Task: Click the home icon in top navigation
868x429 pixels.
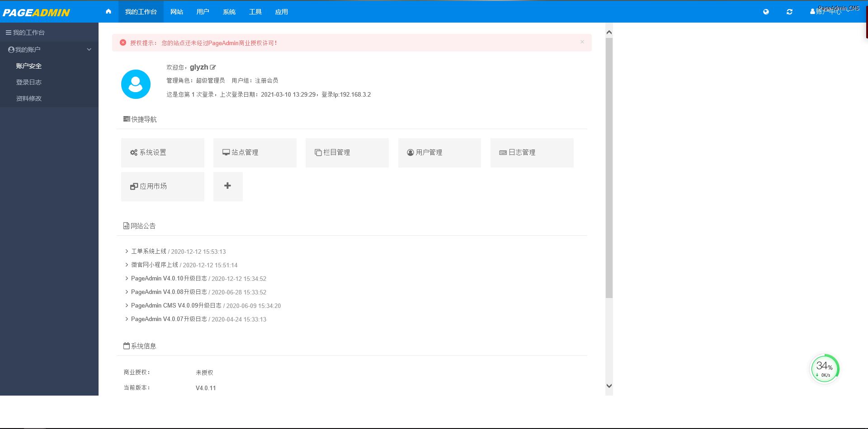Action: click(108, 12)
